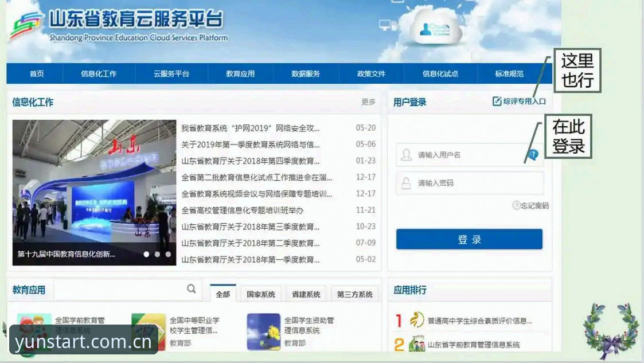The width and height of the screenshot is (644, 363).
Task: Click the computer monitor icon in the banner
Action: pos(385,25)
